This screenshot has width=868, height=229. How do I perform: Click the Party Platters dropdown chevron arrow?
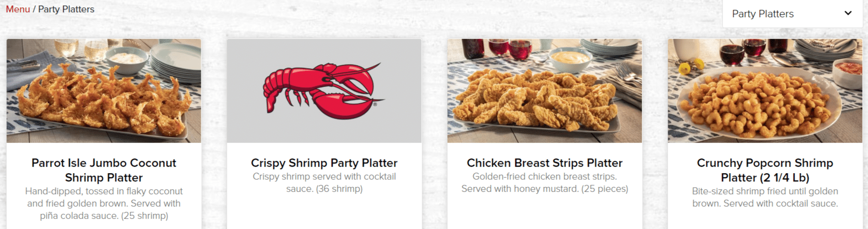click(848, 13)
